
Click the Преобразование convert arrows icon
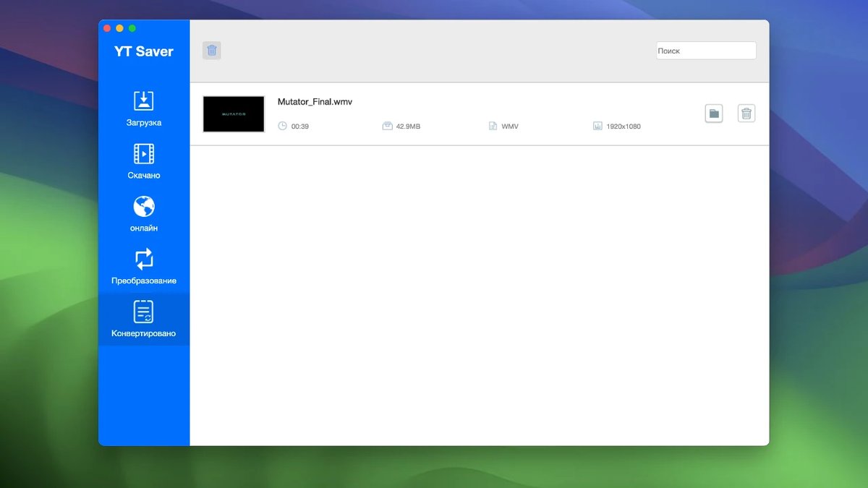[144, 259]
